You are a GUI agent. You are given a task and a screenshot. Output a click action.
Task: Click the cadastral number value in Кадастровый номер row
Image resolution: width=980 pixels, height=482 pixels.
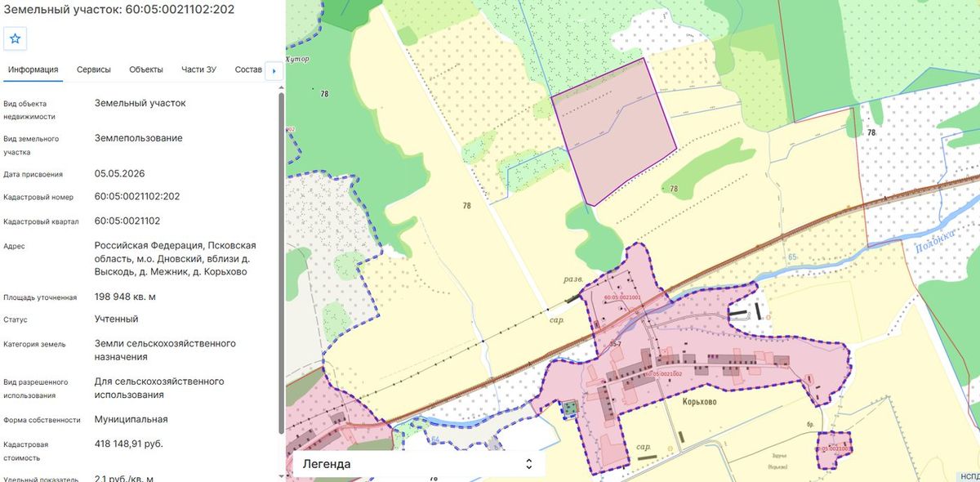tap(137, 197)
